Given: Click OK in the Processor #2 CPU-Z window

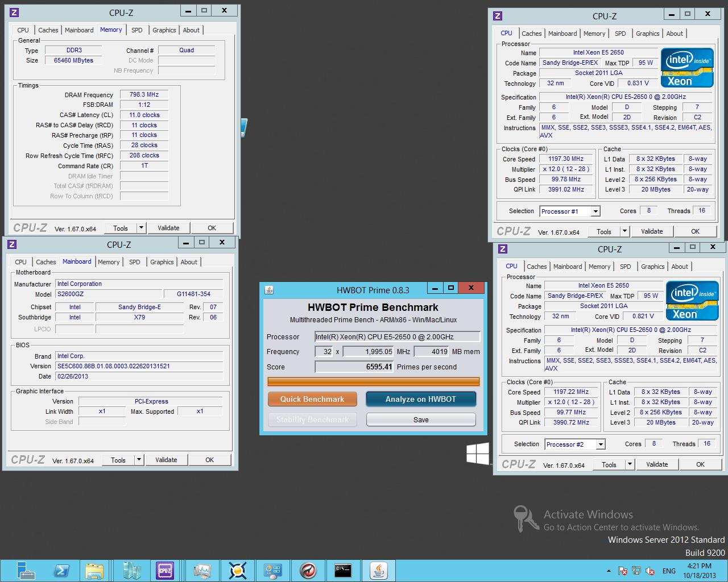Looking at the screenshot, I should [x=700, y=464].
